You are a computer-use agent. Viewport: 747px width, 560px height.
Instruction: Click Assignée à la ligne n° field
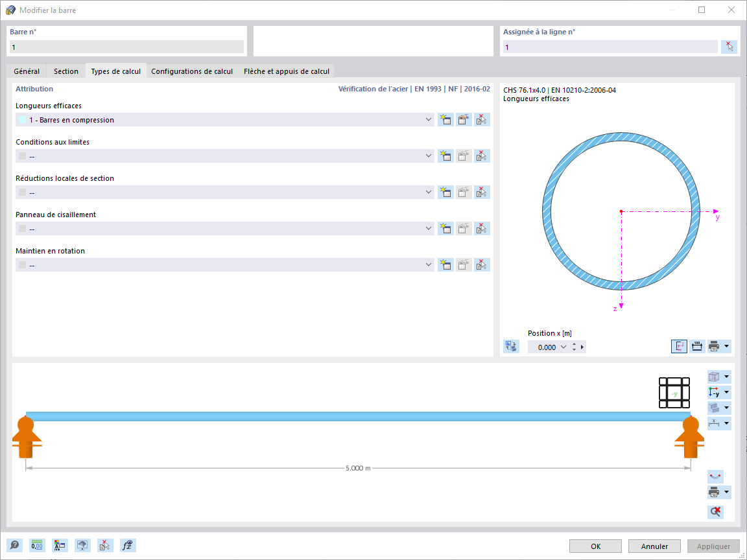pyautogui.click(x=610, y=47)
